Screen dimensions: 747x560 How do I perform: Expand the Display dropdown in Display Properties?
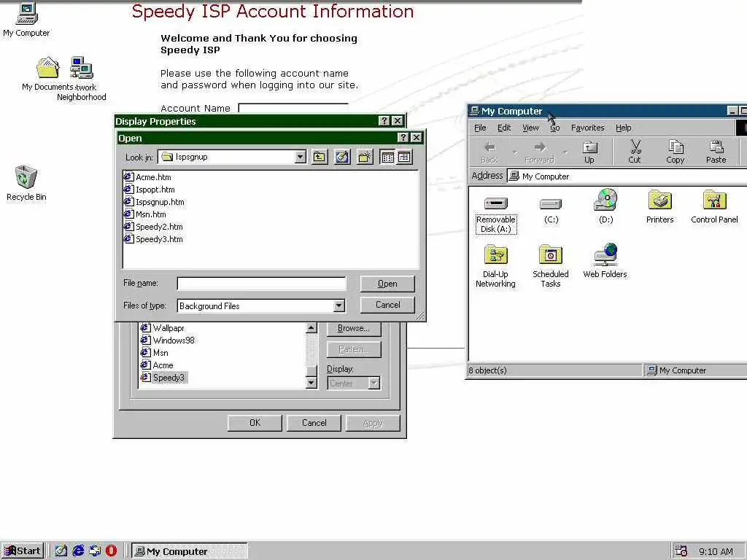tap(374, 384)
